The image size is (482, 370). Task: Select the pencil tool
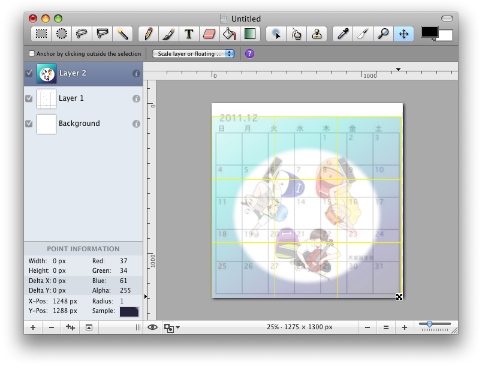(149, 34)
